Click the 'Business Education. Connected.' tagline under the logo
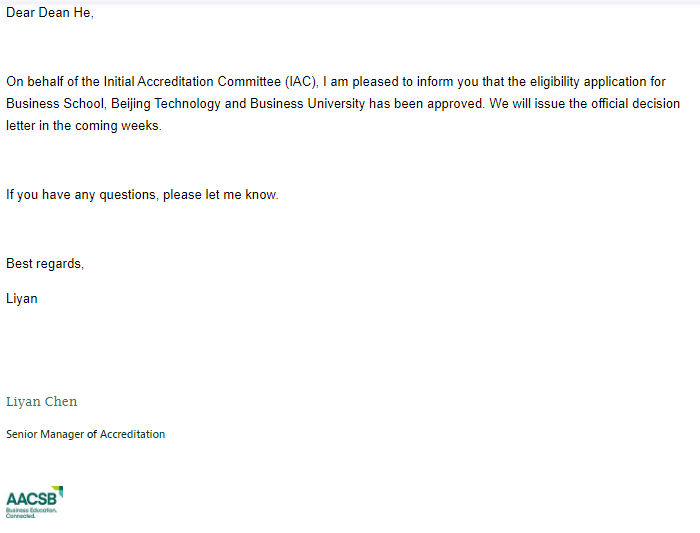 (x=32, y=513)
